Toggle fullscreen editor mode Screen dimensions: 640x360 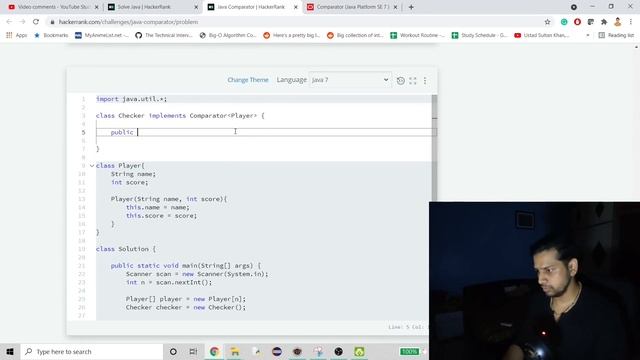coord(413,81)
